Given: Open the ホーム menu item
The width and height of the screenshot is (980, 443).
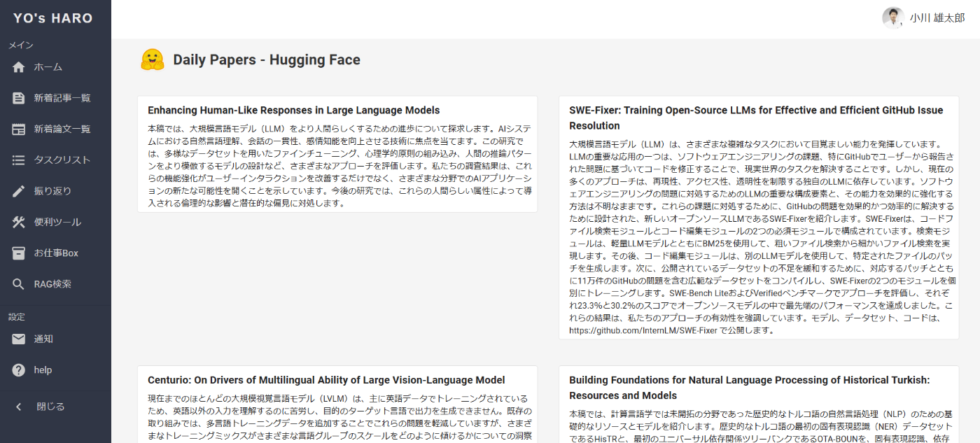Looking at the screenshot, I should coord(48,67).
